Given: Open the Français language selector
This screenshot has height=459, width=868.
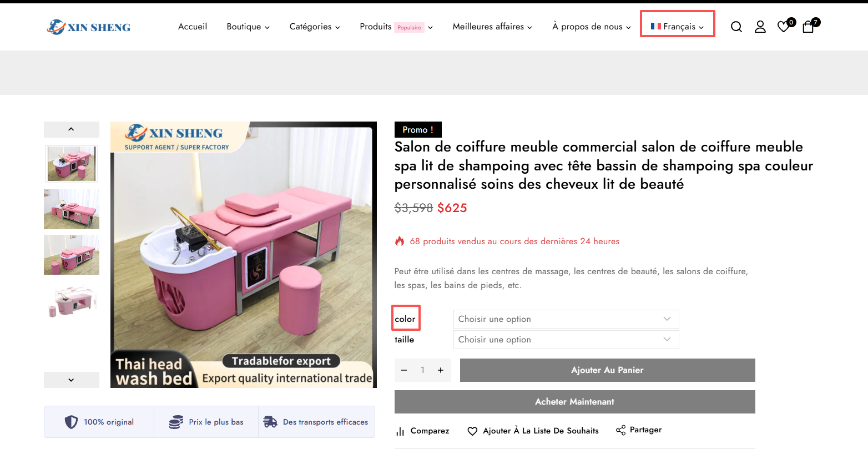Looking at the screenshot, I should click(678, 27).
